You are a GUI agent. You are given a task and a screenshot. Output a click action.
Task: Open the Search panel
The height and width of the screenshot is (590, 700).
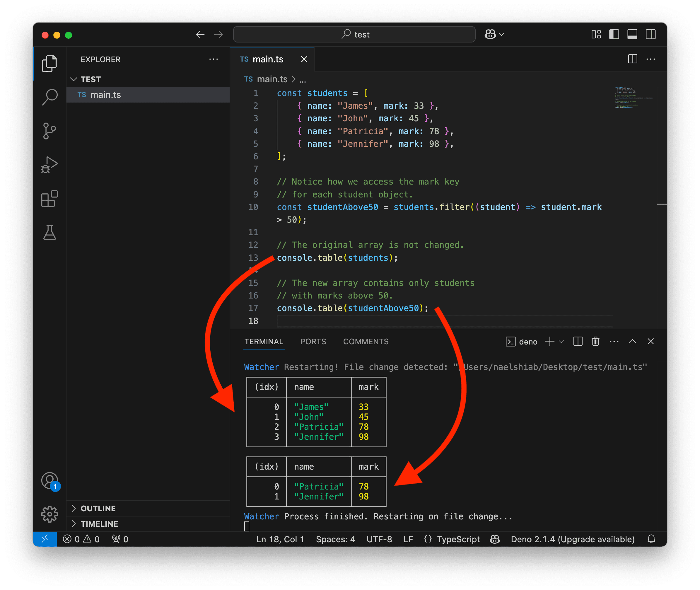tap(49, 97)
